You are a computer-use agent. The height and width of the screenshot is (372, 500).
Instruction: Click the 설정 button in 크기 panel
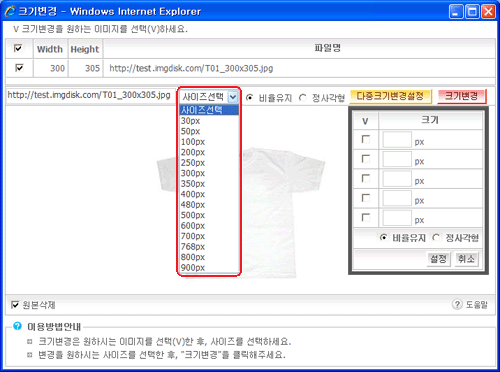point(438,259)
